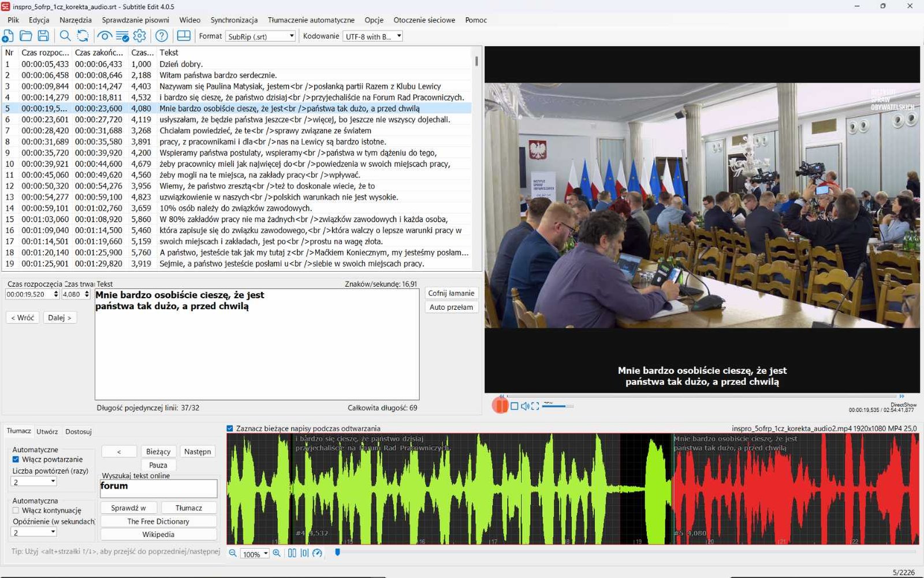Save subtitles using the floppy disk icon
The width and height of the screenshot is (924, 578).
[43, 36]
